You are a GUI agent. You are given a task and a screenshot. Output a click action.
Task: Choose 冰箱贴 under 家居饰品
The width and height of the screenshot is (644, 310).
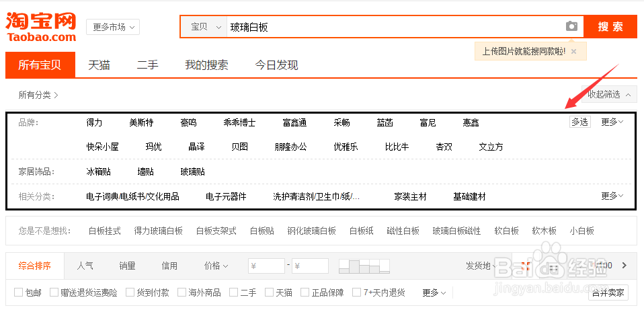(99, 171)
